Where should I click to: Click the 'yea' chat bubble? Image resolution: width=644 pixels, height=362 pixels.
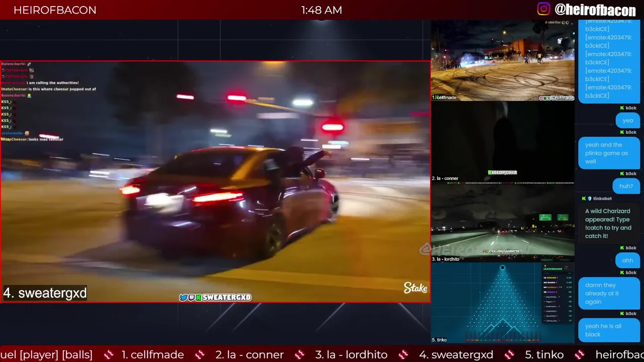click(628, 120)
